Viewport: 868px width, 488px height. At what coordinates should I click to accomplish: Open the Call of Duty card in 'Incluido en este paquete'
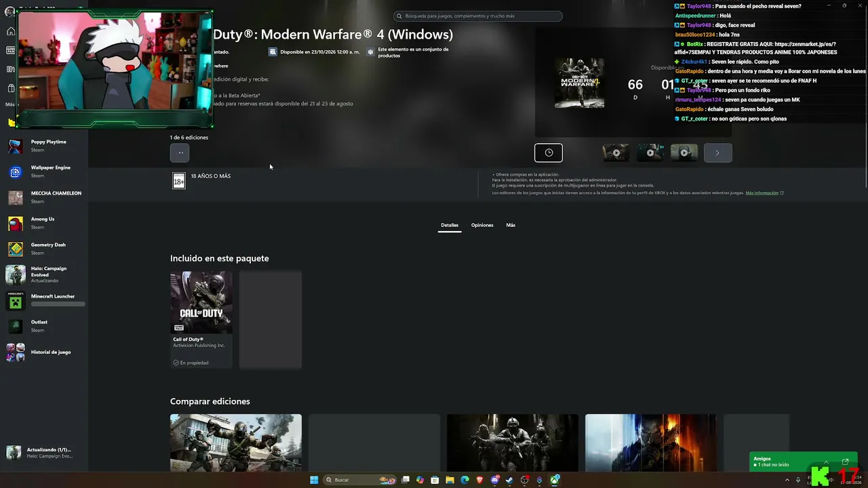[x=201, y=320]
